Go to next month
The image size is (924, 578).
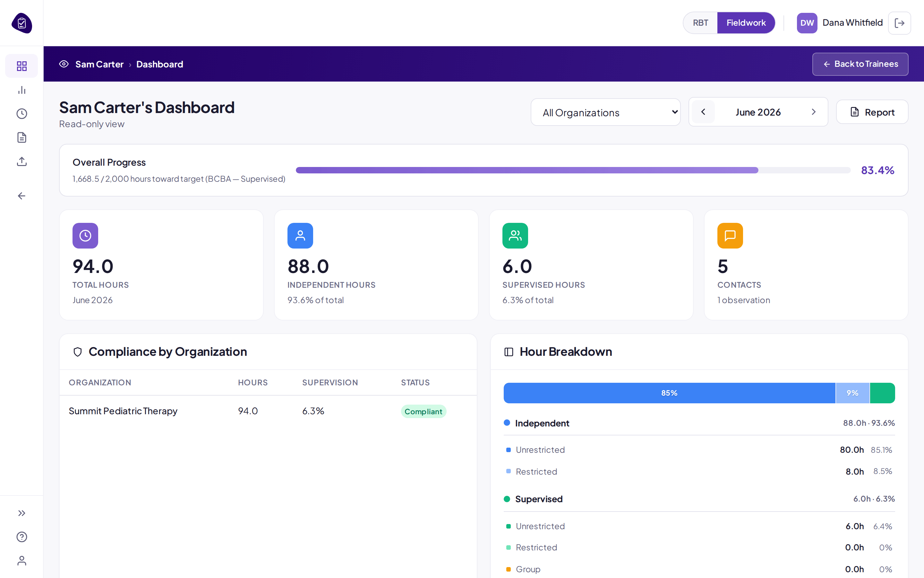click(813, 112)
